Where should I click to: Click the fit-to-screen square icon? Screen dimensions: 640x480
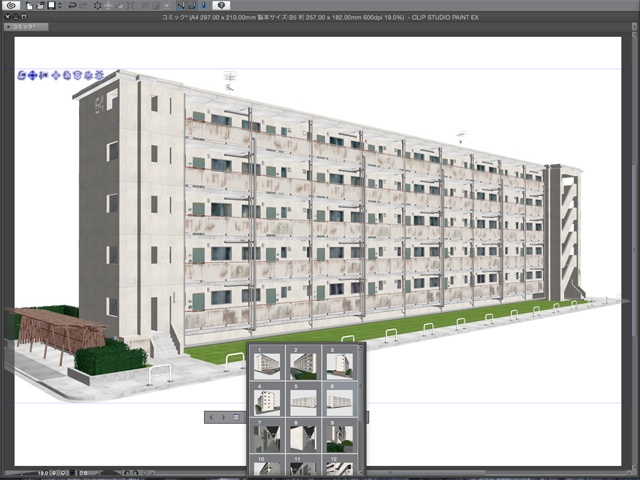(x=73, y=473)
